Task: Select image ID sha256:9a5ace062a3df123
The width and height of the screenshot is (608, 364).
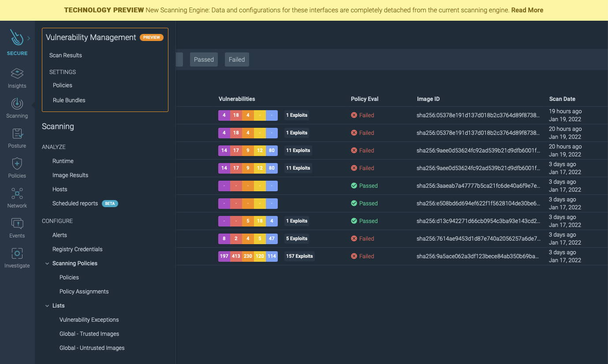Action: (x=478, y=256)
